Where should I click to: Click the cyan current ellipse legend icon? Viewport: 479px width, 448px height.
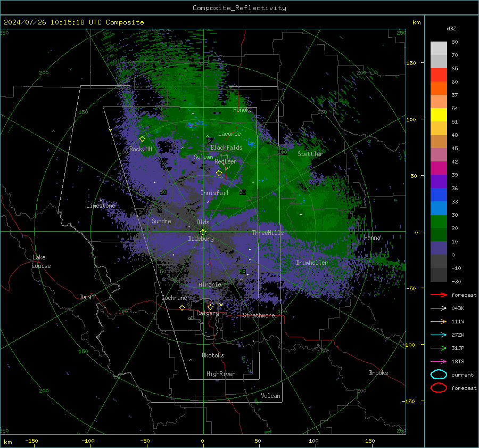(x=439, y=374)
